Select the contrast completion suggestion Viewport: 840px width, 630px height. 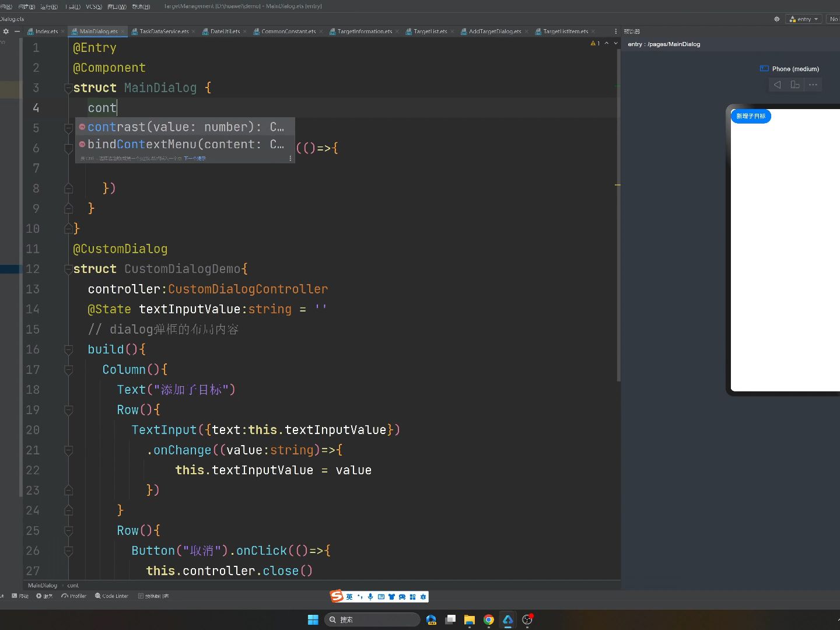click(185, 127)
